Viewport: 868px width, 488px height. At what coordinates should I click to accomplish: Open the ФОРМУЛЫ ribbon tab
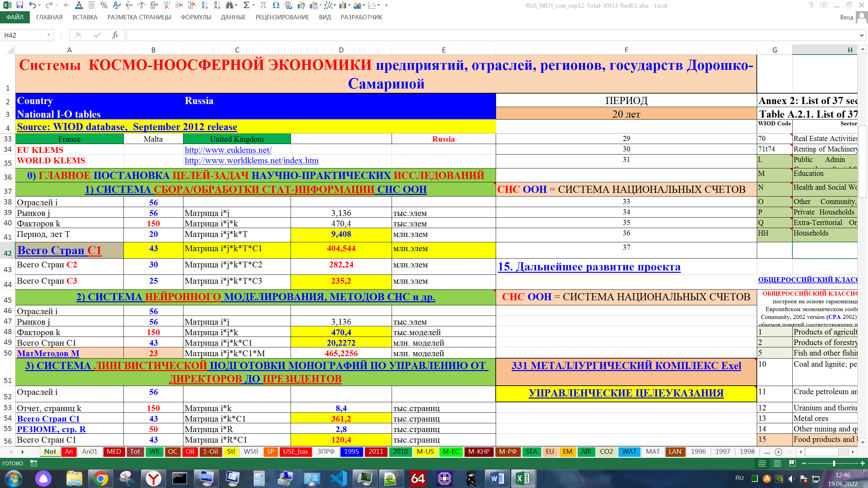click(196, 17)
